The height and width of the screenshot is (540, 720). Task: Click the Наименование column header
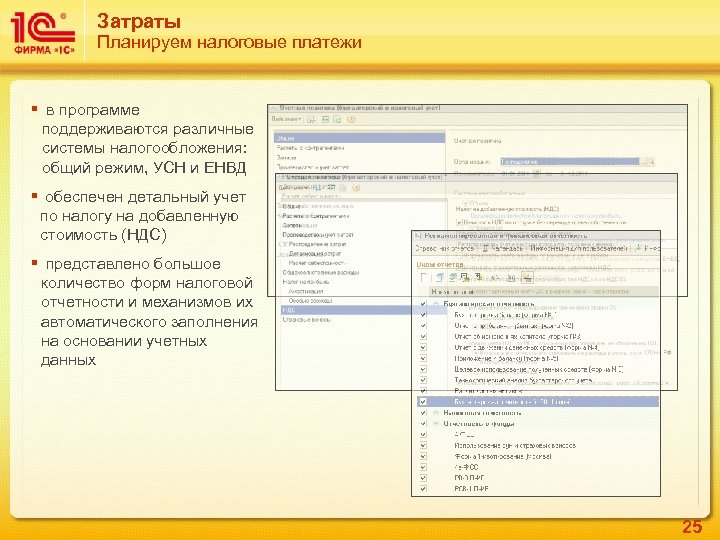(x=544, y=292)
